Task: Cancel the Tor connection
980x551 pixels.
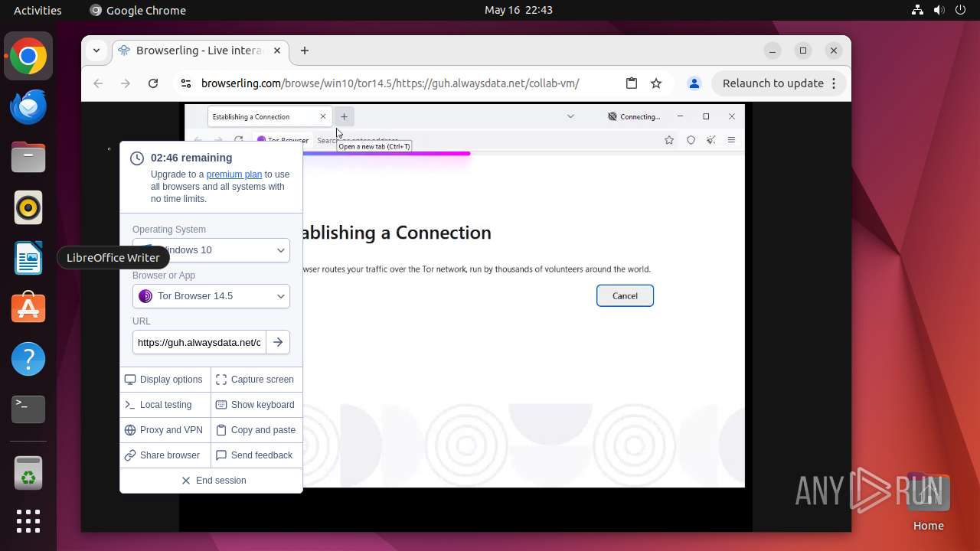Action: pyautogui.click(x=625, y=296)
